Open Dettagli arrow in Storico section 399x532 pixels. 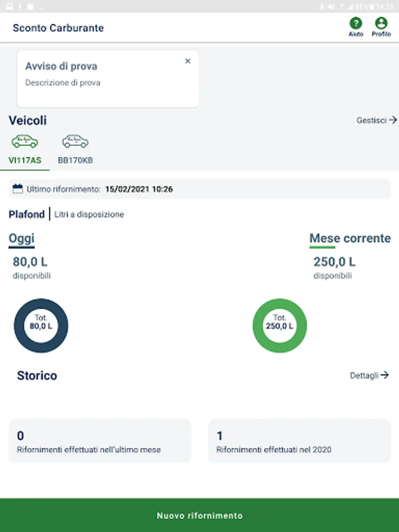[384, 375]
